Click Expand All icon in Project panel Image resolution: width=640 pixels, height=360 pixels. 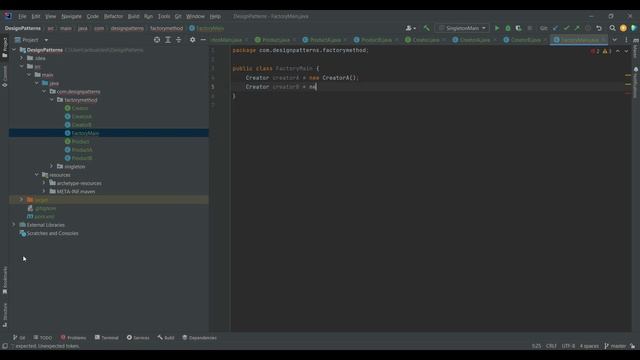[x=168, y=40]
